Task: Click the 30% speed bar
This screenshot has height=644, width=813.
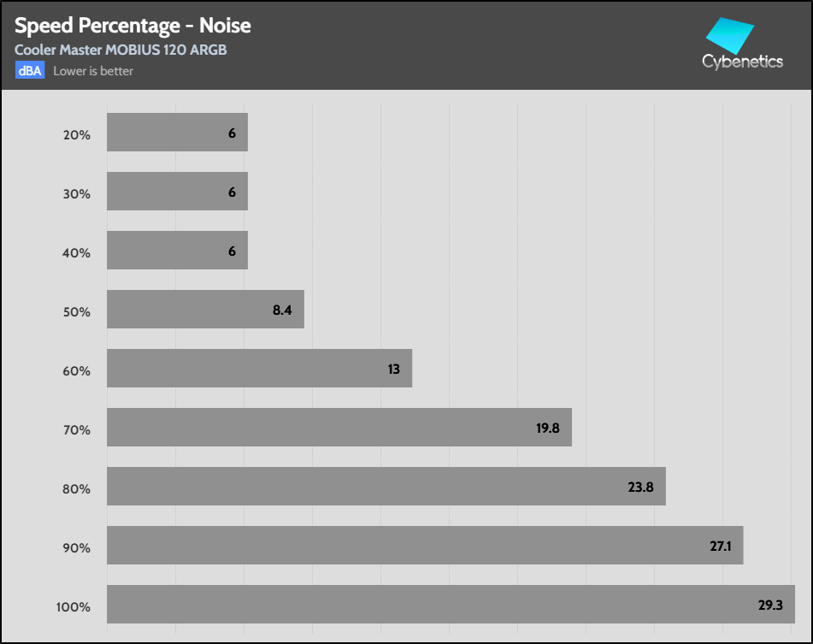Action: [177, 192]
